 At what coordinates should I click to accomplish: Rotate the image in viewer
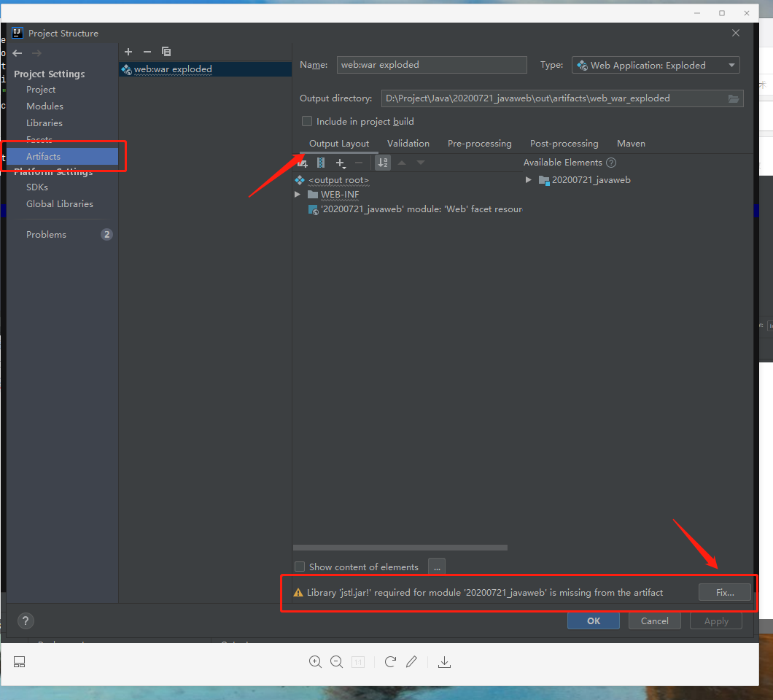pyautogui.click(x=390, y=661)
